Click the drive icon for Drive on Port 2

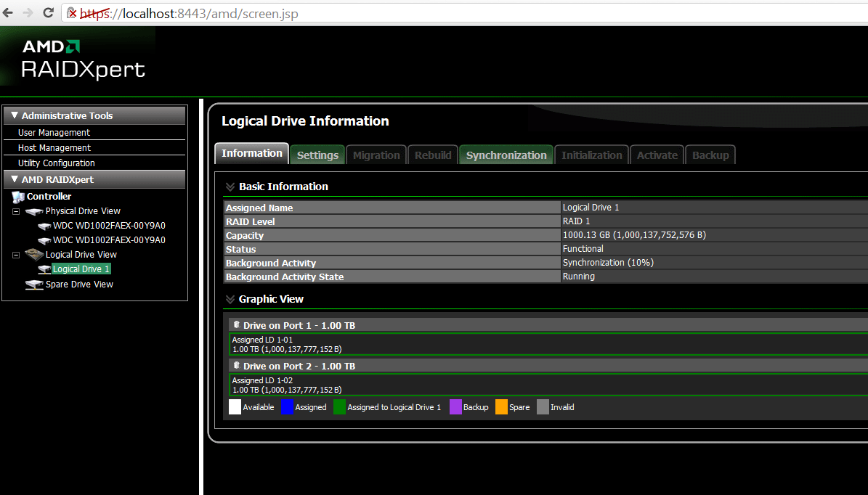tap(236, 366)
